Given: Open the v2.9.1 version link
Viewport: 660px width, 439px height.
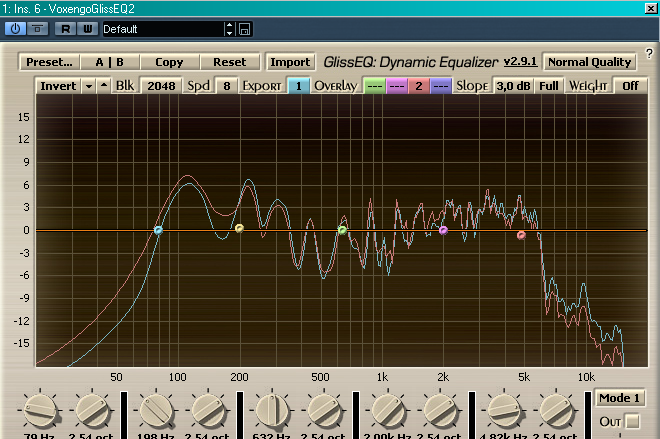Looking at the screenshot, I should tap(520, 61).
